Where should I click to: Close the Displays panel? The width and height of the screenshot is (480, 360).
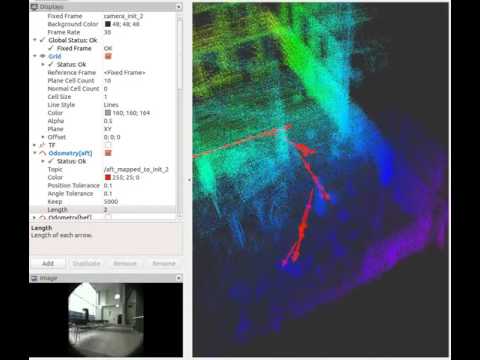pos(179,7)
